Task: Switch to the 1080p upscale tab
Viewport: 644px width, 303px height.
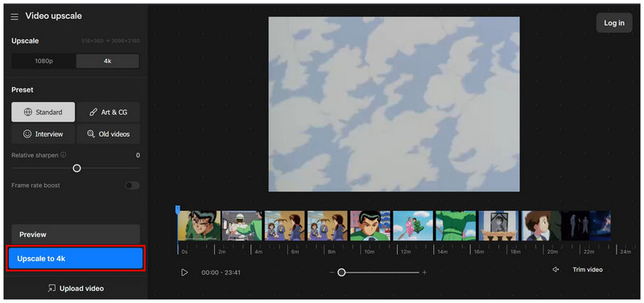Action: click(43, 61)
